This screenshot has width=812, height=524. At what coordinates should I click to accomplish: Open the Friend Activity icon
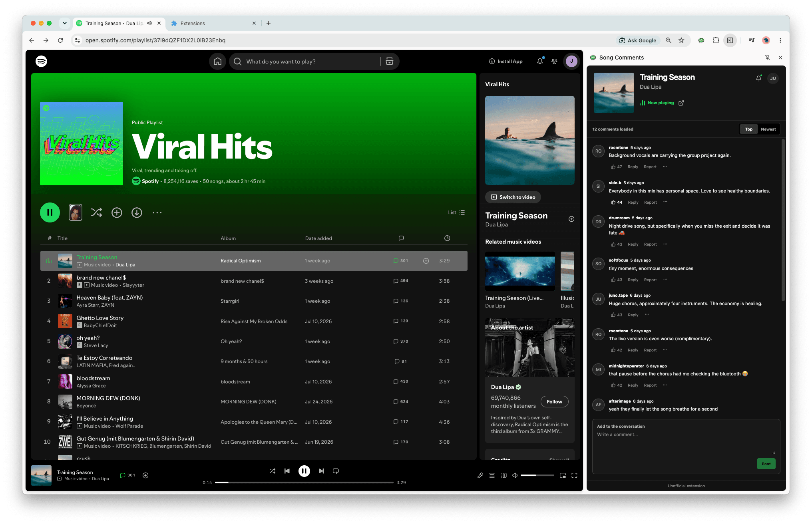(554, 62)
